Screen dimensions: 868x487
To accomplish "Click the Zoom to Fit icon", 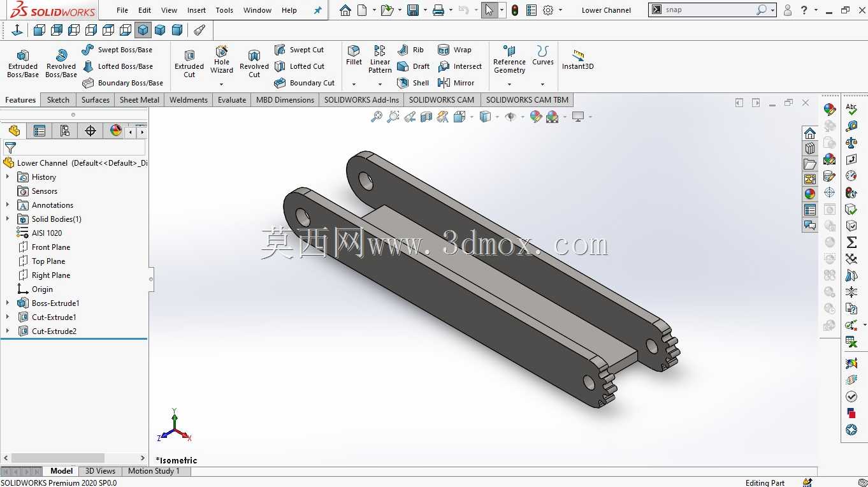I will (377, 117).
